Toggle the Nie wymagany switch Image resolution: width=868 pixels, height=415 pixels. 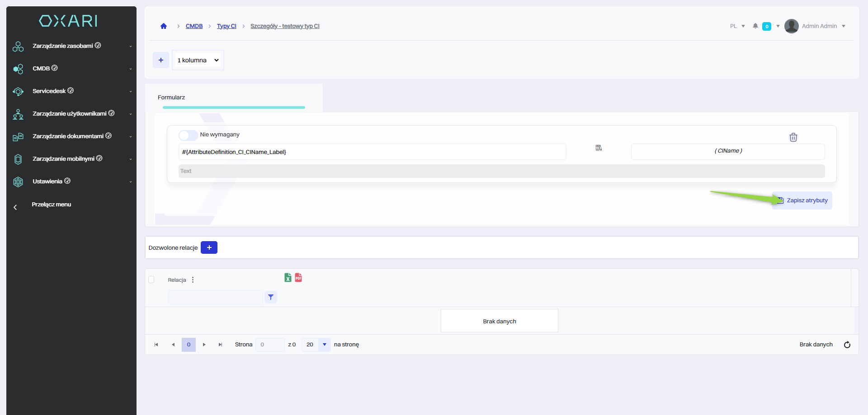tap(188, 135)
